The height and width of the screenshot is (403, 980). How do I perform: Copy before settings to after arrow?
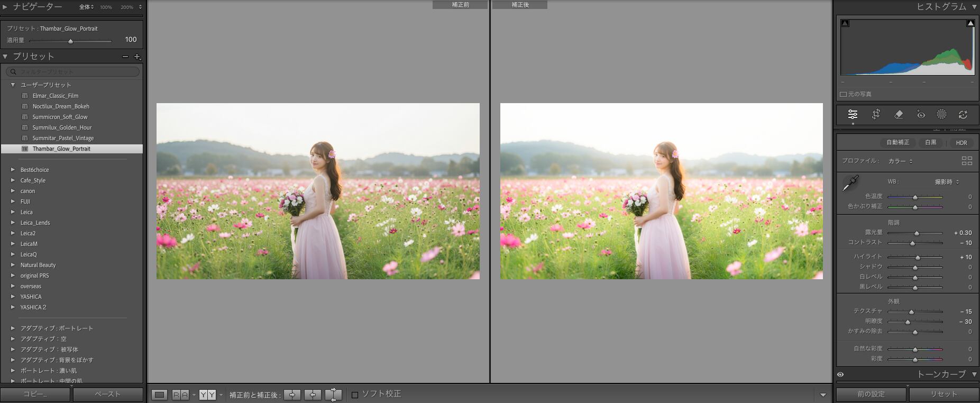(x=292, y=395)
